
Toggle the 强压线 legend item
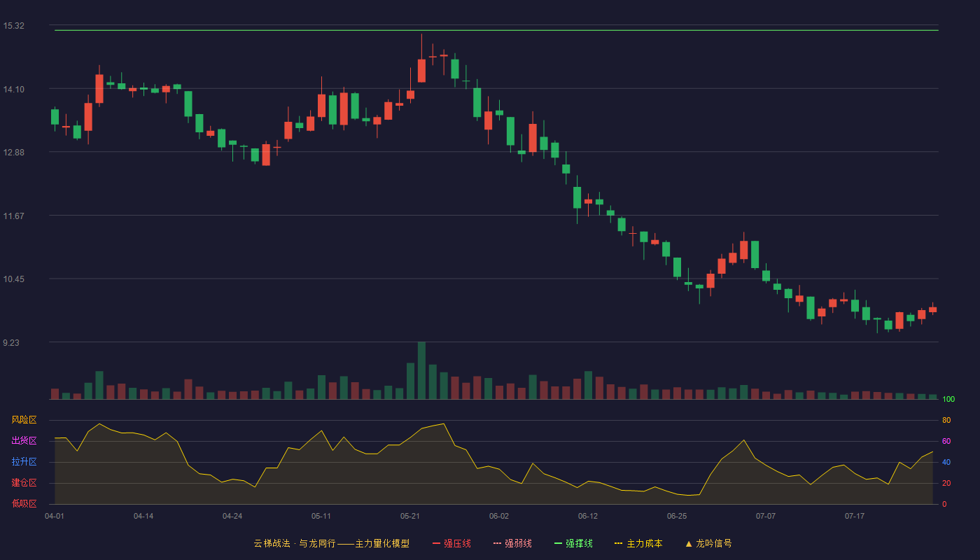tap(451, 543)
